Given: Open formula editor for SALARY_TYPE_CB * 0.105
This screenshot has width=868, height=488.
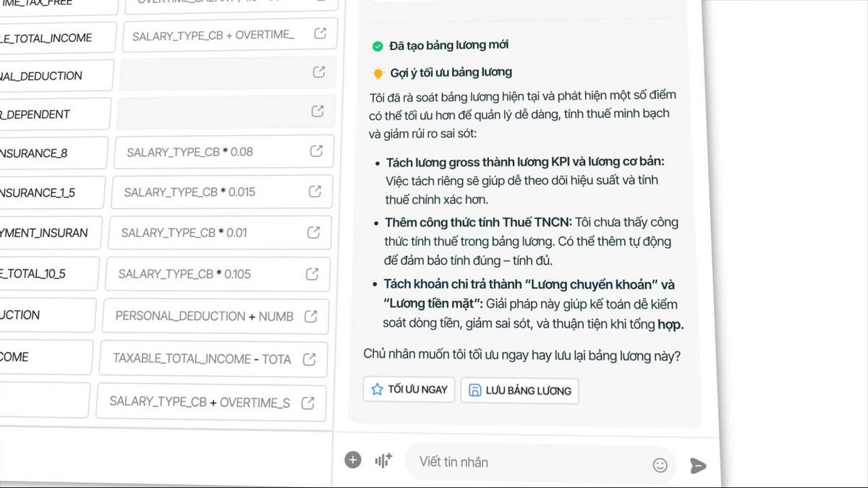Looking at the screenshot, I should 312,274.
